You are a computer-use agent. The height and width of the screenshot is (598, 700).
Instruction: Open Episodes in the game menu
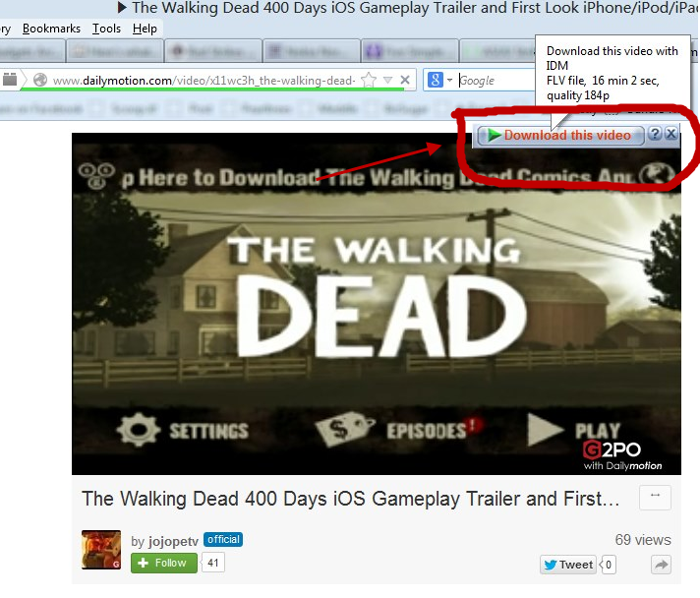398,430
